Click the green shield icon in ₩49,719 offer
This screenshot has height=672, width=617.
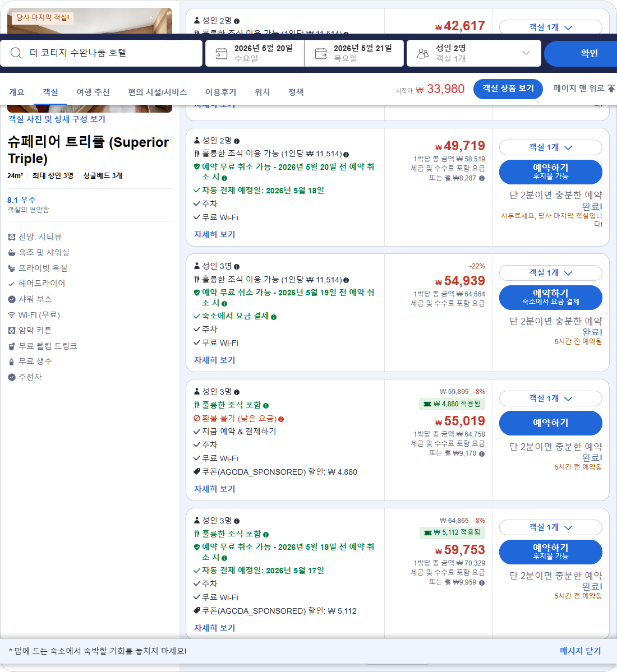coord(197,166)
